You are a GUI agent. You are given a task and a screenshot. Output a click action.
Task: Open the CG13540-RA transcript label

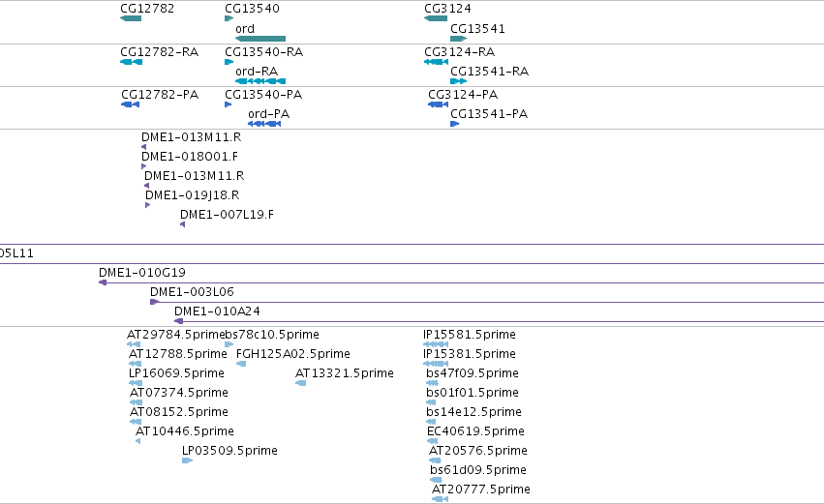(263, 52)
